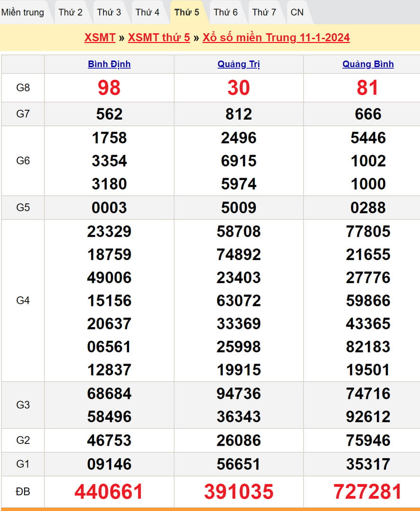Click the XSMT breadcrumb link

[x=100, y=38]
